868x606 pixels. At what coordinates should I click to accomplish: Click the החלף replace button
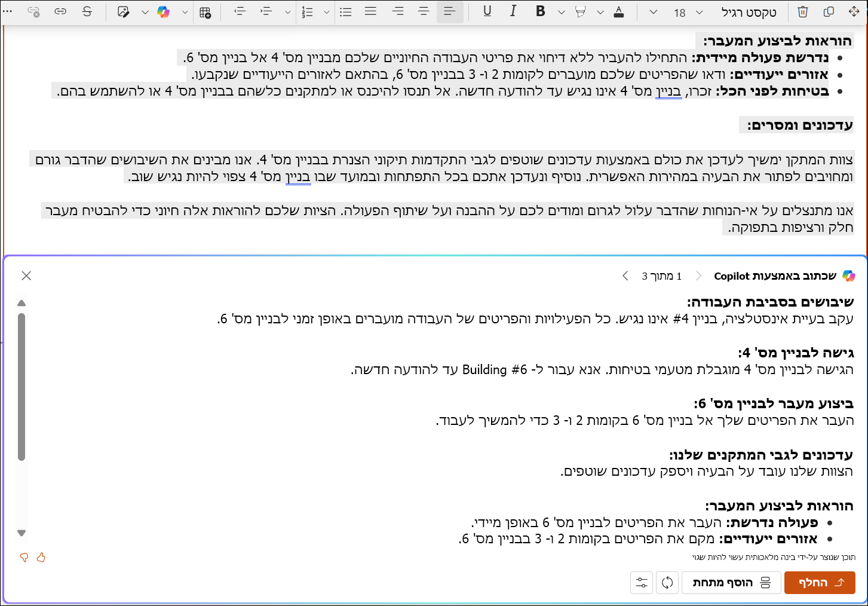[x=820, y=582]
